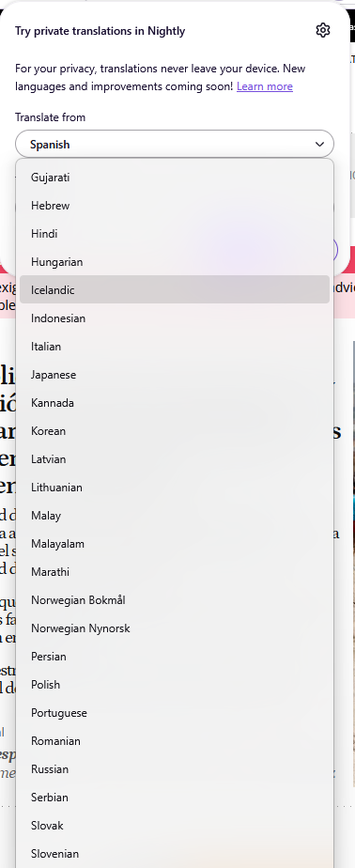Follow the Learn more link
Screen dimensions: 355x868
[x=265, y=86]
